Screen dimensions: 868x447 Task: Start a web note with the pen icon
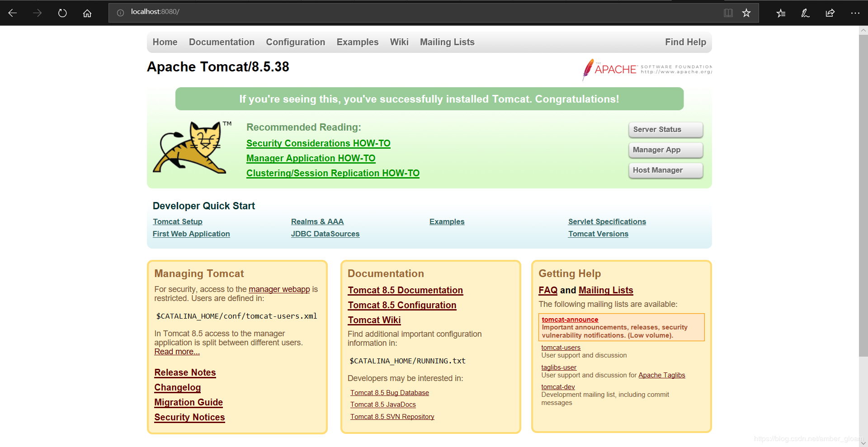[805, 13]
